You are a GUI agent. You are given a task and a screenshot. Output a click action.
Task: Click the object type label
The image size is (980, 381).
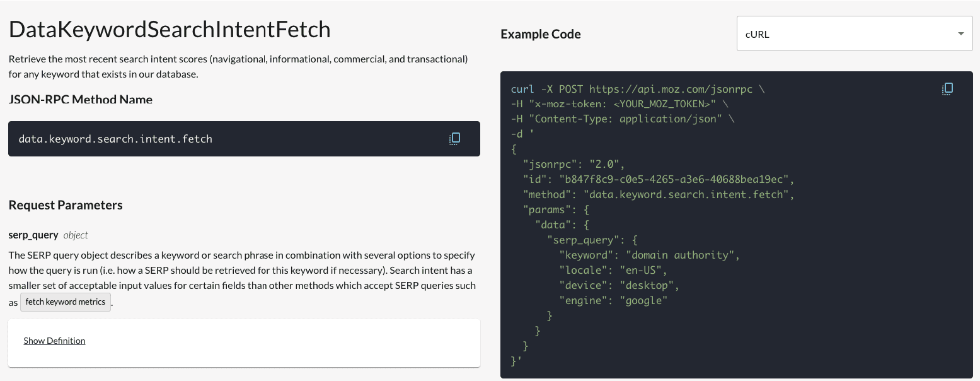[76, 235]
